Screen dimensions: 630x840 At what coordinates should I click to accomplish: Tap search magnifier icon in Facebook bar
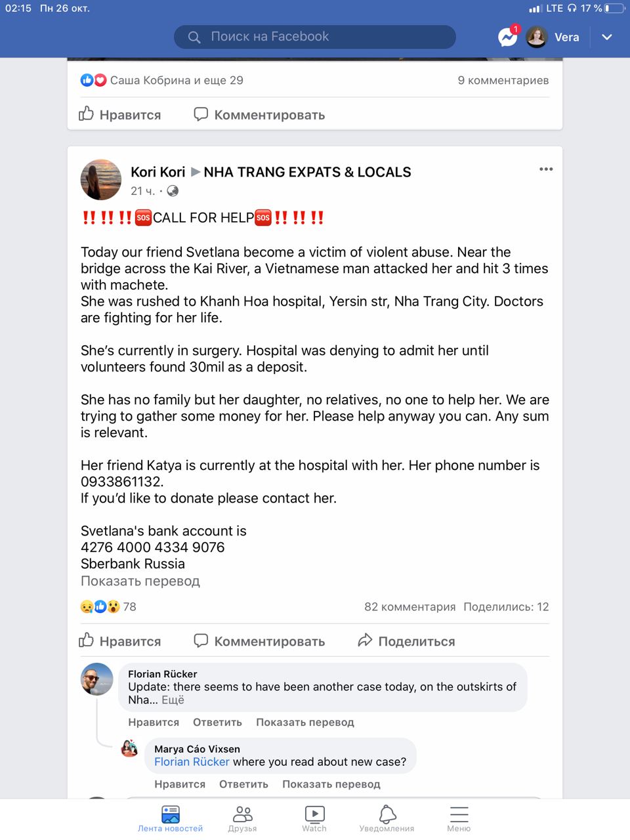pyautogui.click(x=194, y=37)
